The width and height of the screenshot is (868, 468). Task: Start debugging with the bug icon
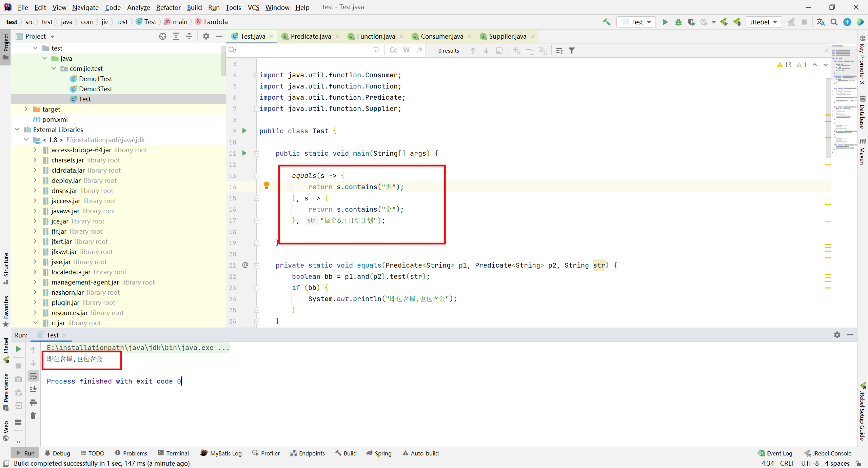click(678, 22)
